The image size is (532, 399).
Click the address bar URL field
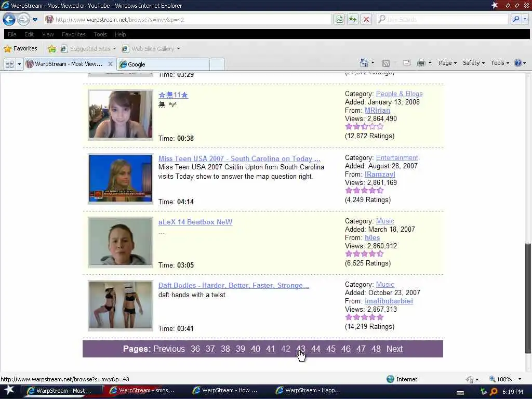point(188,20)
